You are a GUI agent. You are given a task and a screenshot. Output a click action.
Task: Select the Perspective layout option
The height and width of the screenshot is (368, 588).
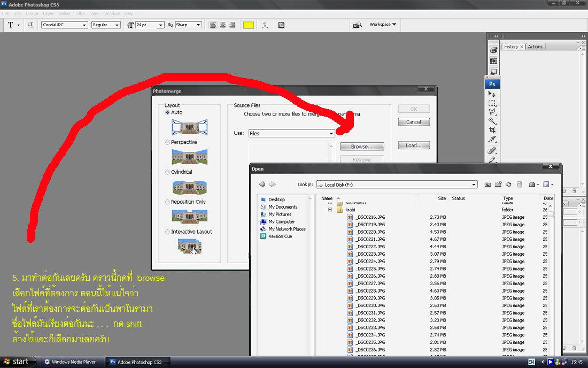click(168, 142)
